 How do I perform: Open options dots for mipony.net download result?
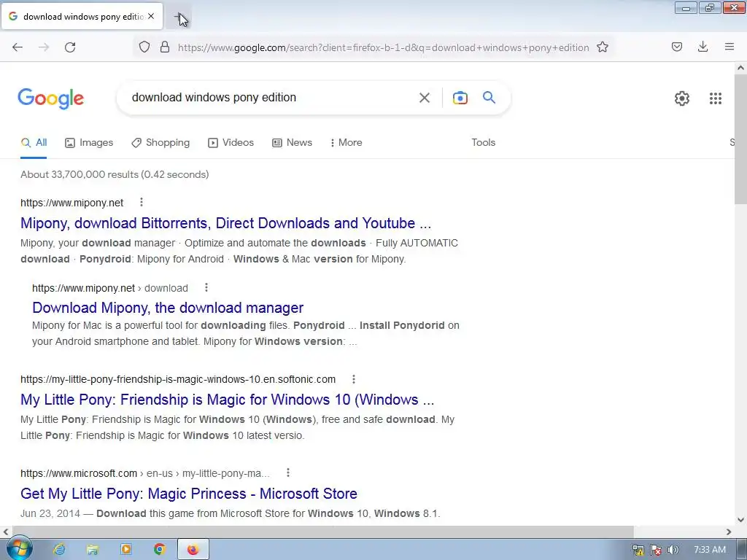tap(206, 287)
